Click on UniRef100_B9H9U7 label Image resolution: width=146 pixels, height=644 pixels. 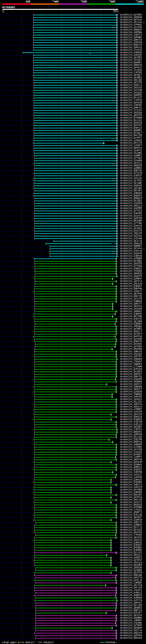pyautogui.click(x=131, y=30)
